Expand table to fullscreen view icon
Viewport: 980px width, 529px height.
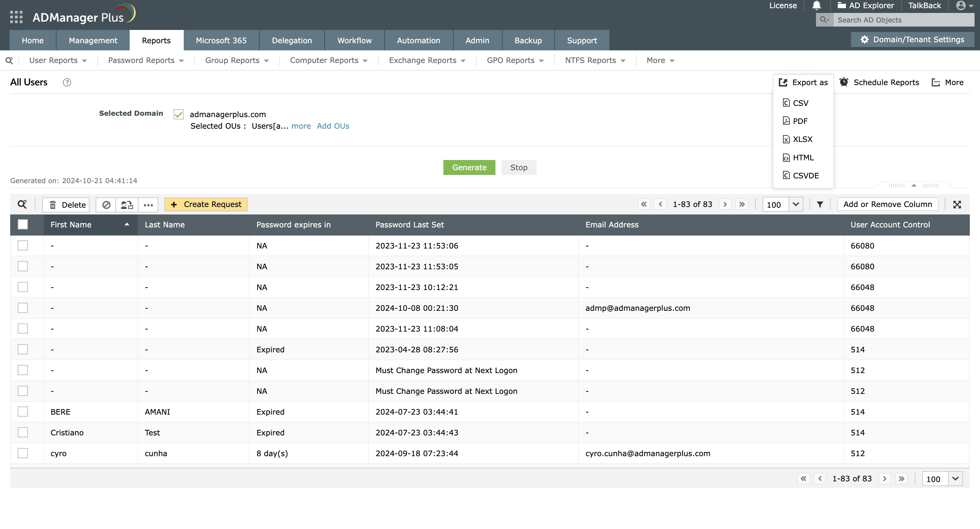tap(957, 204)
